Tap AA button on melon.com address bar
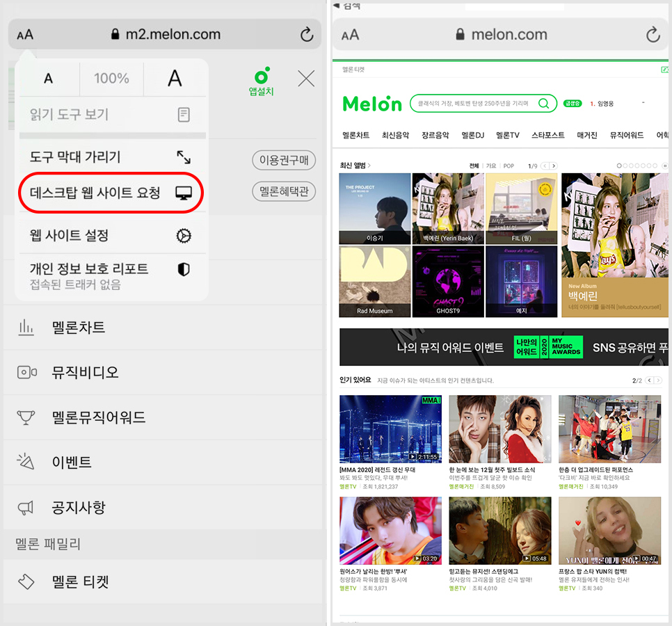This screenshot has height=626, width=672. (x=350, y=35)
